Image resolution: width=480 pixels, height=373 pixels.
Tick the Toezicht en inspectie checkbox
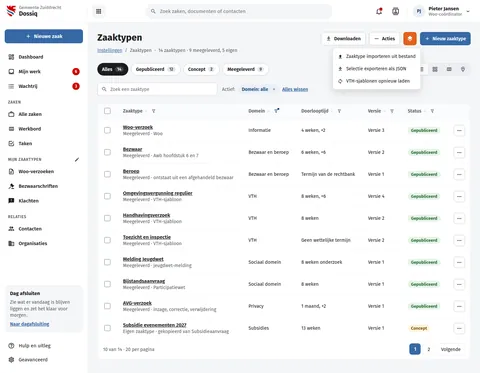point(107,240)
